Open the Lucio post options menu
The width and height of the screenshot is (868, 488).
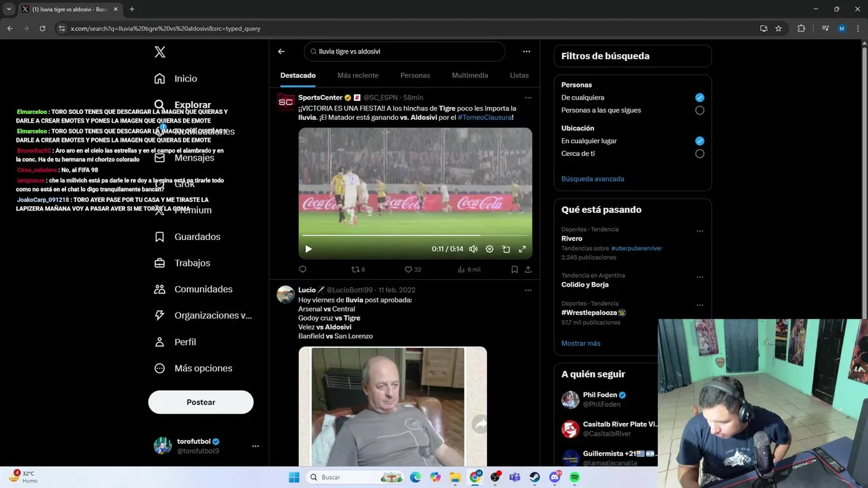pyautogui.click(x=528, y=290)
